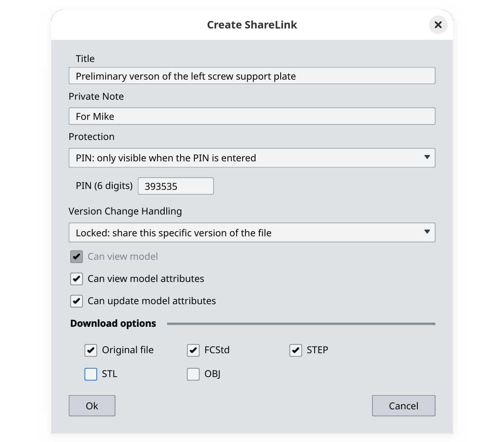Viewport: 504px width, 442px height.
Task: Uncheck the FCStd download option
Action: [x=193, y=350]
